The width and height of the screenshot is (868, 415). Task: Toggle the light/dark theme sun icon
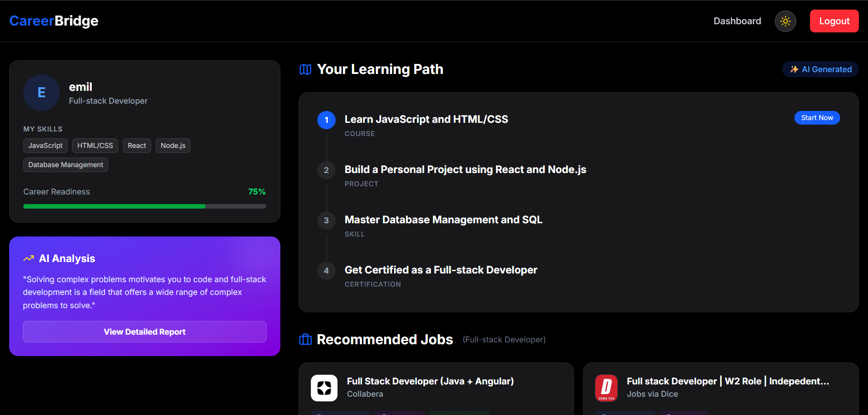785,21
